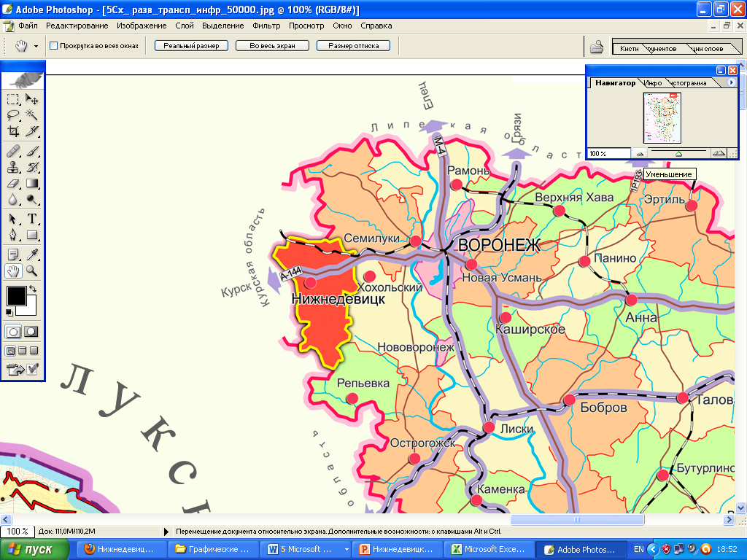Switch to the 'Инфо' palette tab
Screen dimensions: 747x560
coord(652,83)
